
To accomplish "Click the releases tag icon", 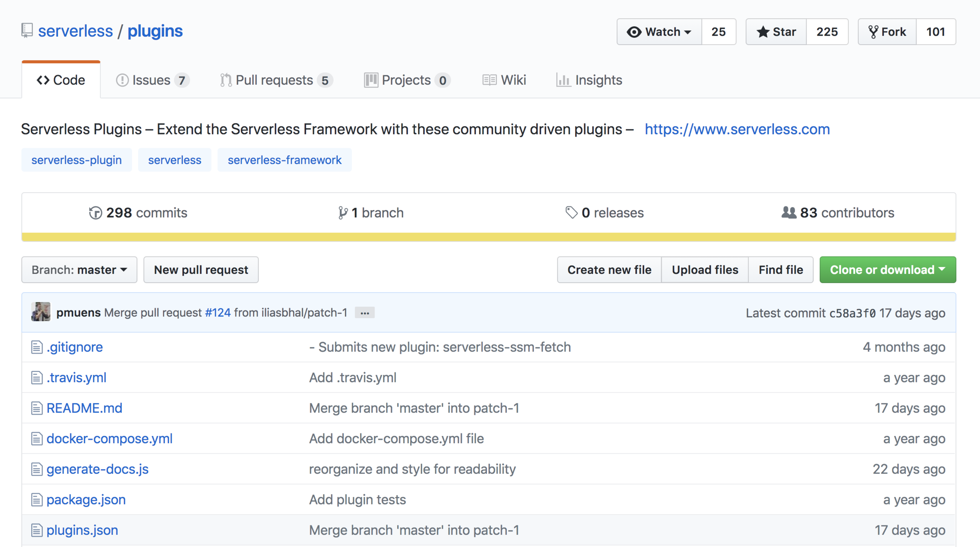I will 571,213.
